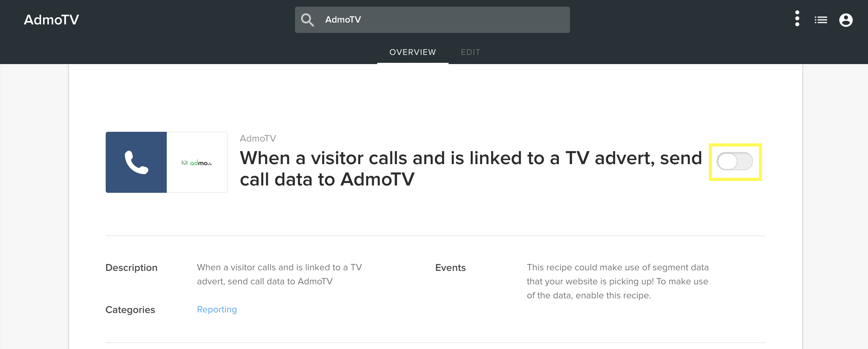Click the magnifying glass search icon

point(307,20)
